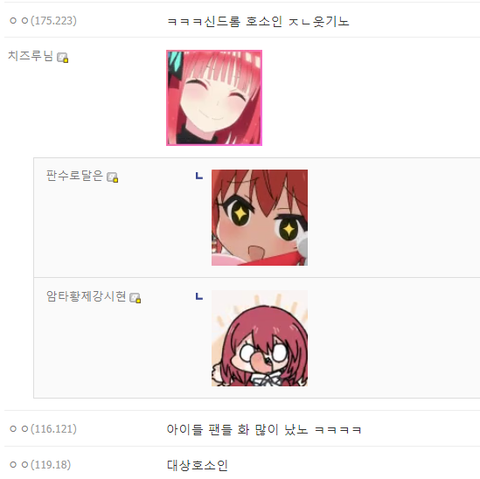
Task: Click the gallog icon next to 치즈루님
Action: [62, 58]
